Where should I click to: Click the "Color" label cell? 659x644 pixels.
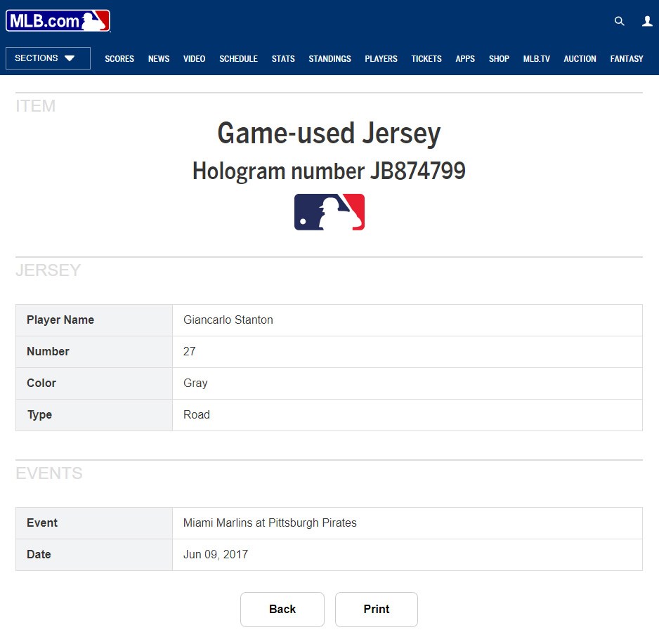pyautogui.click(x=94, y=383)
